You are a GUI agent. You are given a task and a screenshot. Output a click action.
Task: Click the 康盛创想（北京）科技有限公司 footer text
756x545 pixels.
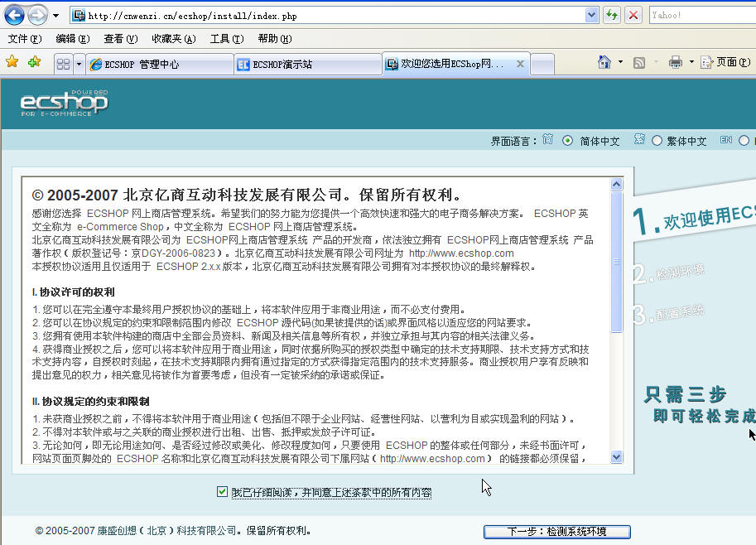(166, 531)
